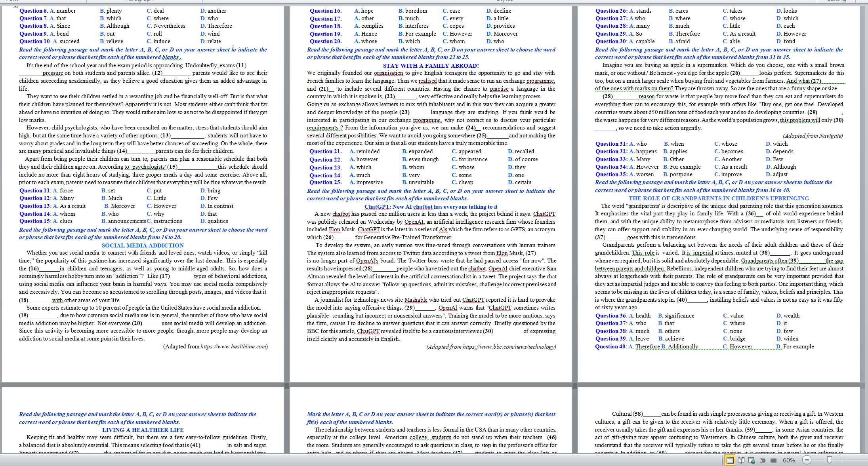Select option B. even though in Question 22

point(420,159)
